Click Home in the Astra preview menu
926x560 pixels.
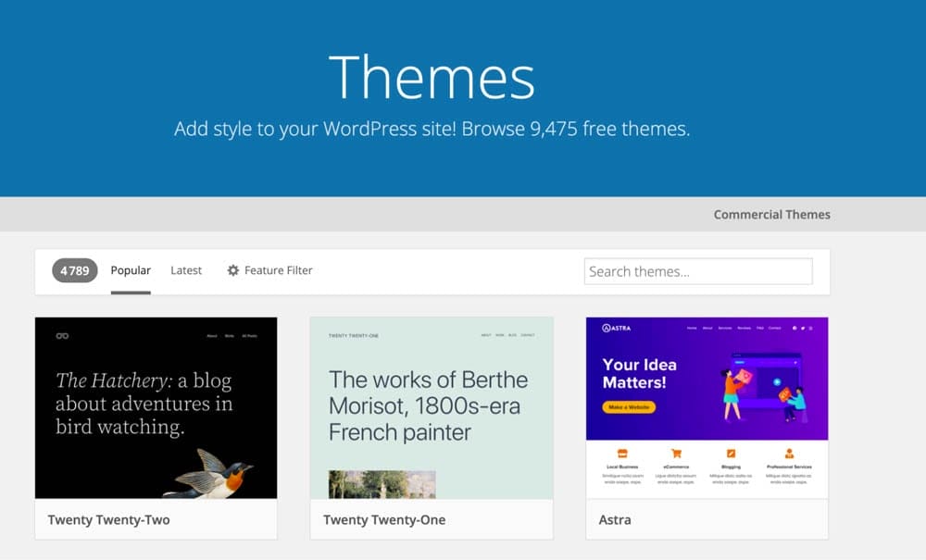(692, 328)
